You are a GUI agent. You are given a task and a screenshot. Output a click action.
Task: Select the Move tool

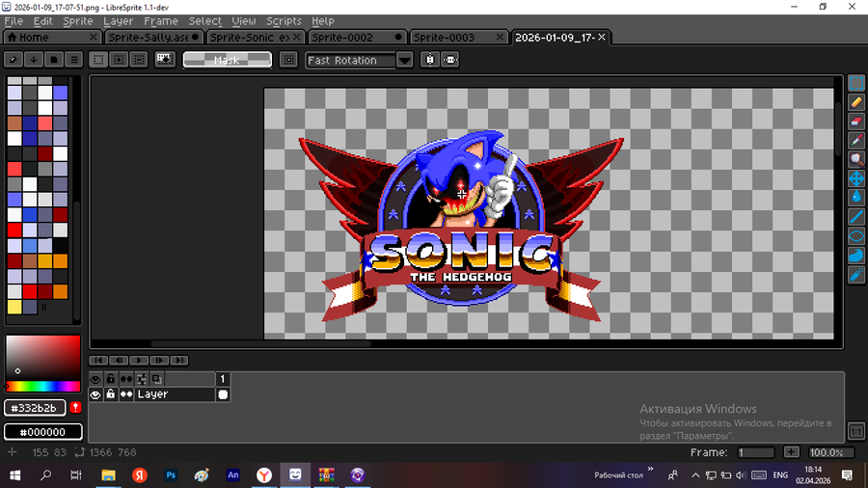[x=856, y=178]
